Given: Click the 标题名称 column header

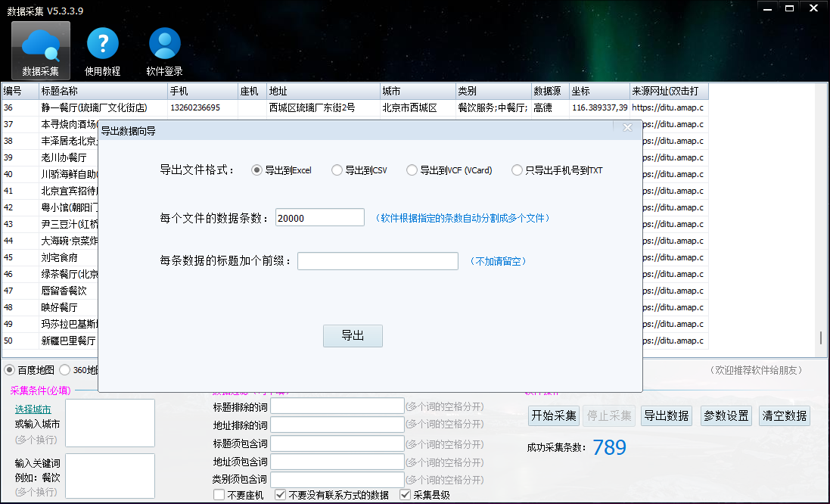Looking at the screenshot, I should pyautogui.click(x=103, y=91).
